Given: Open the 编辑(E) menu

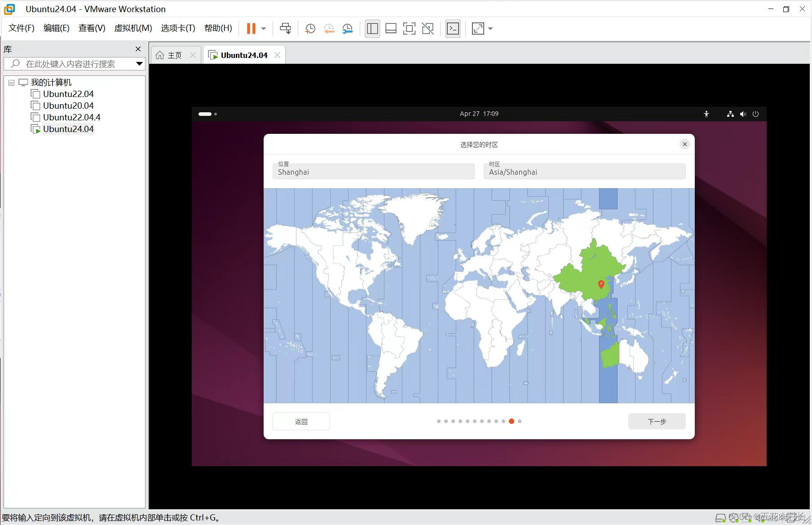Looking at the screenshot, I should click(x=56, y=28).
